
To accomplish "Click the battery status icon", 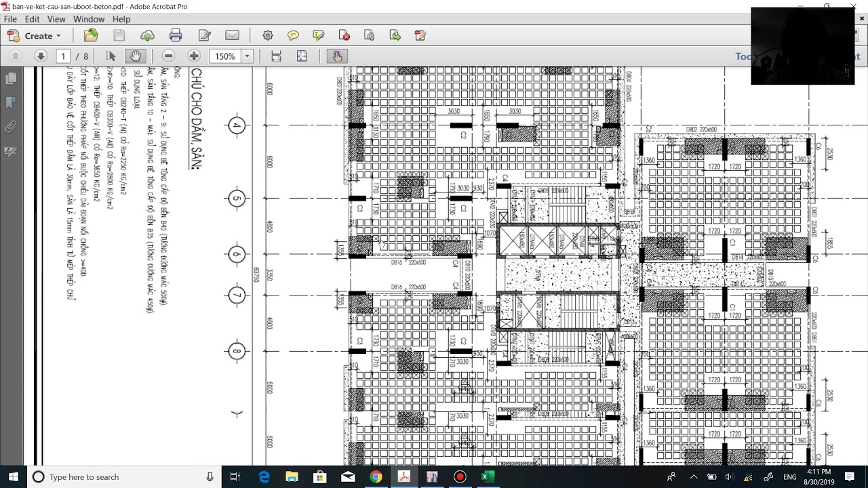I will 712,477.
